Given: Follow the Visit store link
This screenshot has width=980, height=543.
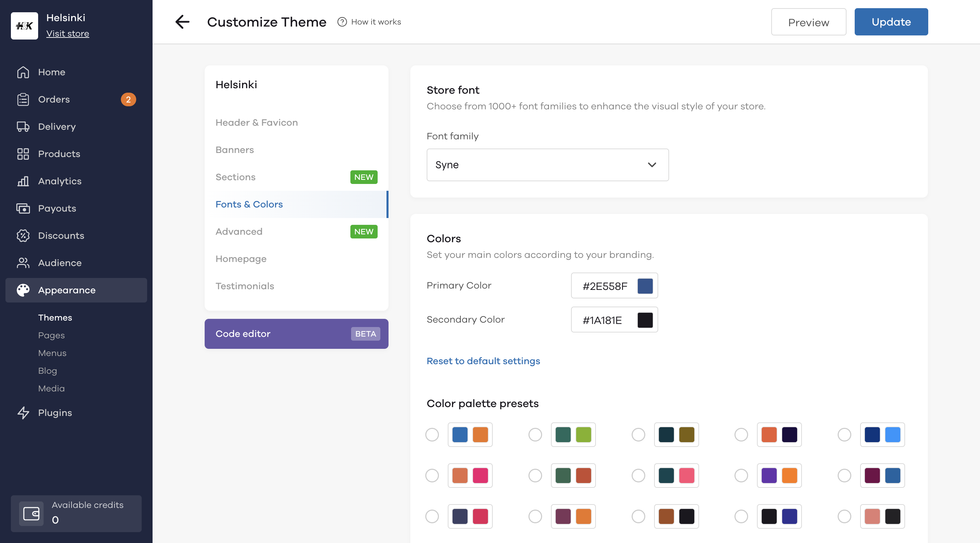Looking at the screenshot, I should 68,33.
